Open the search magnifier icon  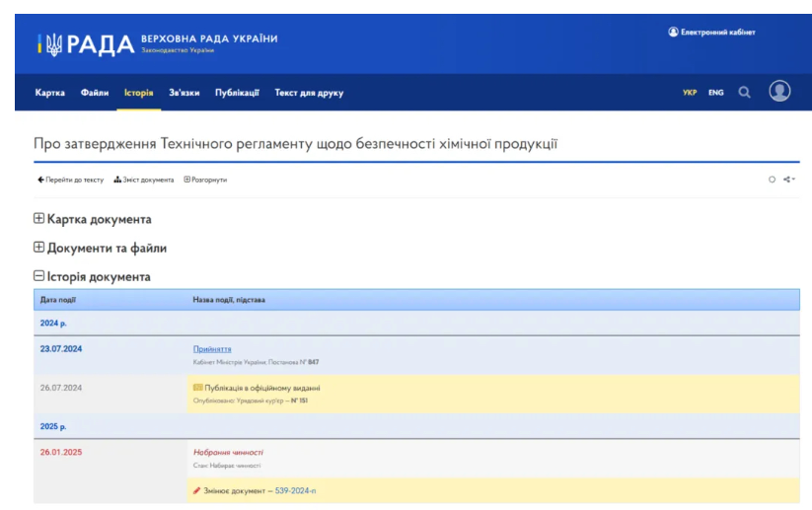[x=745, y=93]
